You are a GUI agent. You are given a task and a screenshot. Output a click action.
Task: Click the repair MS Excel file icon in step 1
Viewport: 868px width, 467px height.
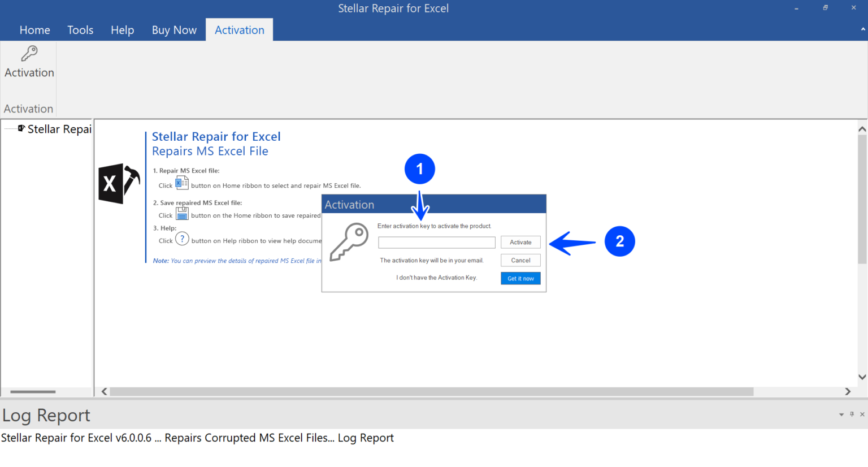click(181, 182)
